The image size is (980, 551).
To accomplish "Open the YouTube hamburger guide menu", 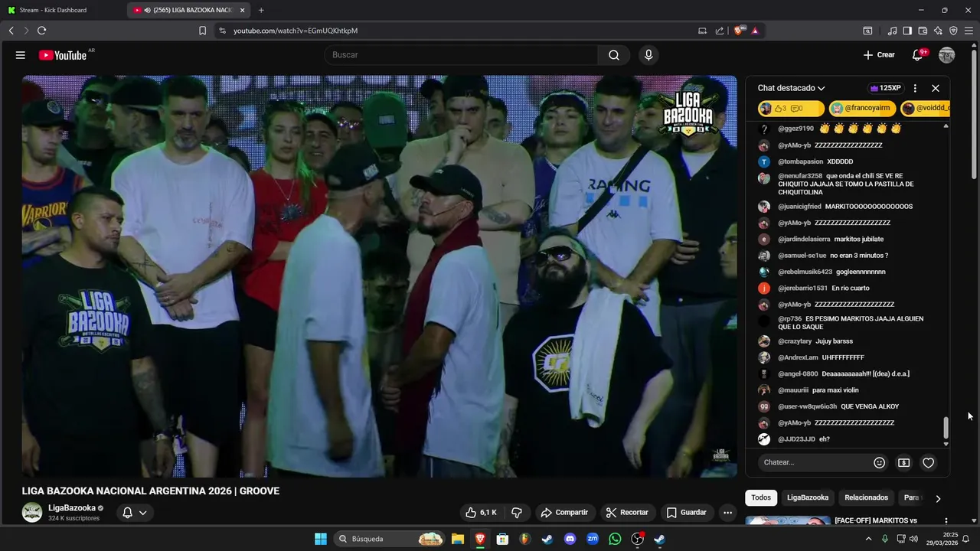I will [21, 55].
